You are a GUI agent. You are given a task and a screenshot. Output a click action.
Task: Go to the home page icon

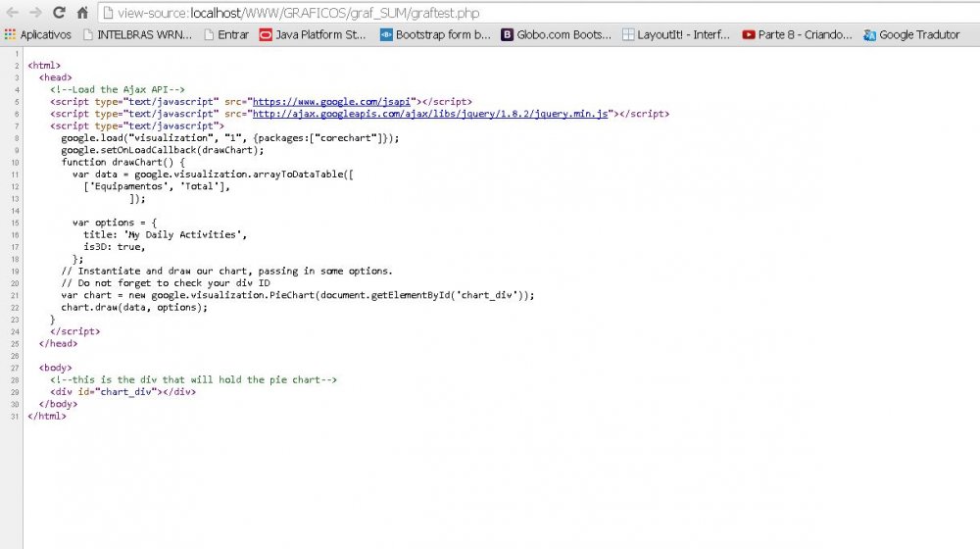(83, 13)
